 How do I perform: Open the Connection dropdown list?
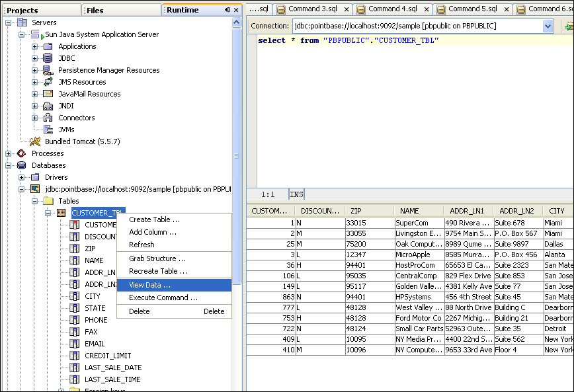[x=548, y=26]
